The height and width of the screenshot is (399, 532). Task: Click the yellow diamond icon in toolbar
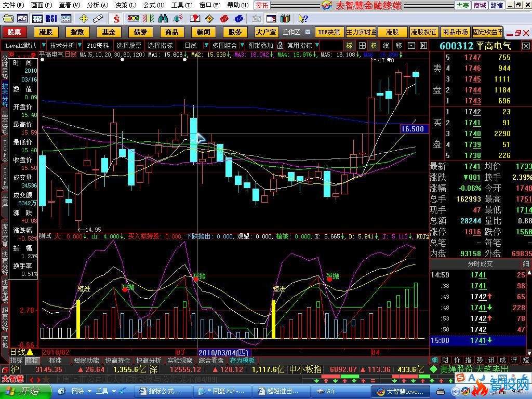209,18
